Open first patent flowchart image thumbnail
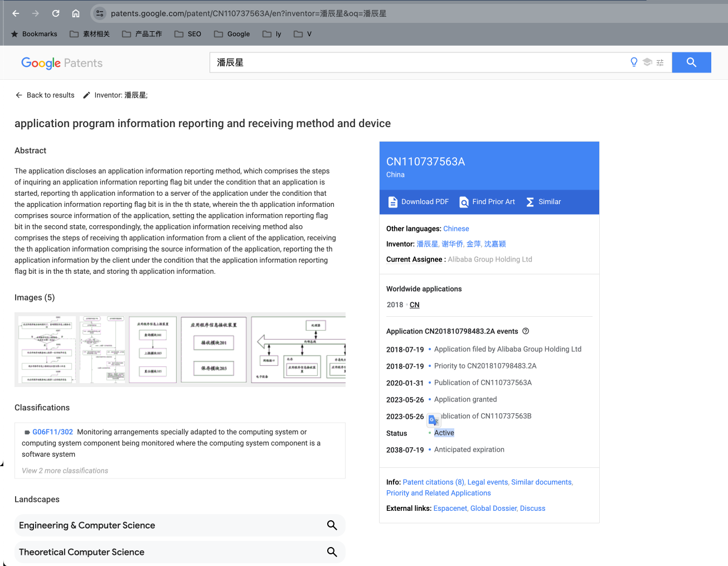The height and width of the screenshot is (566, 728). [47, 350]
